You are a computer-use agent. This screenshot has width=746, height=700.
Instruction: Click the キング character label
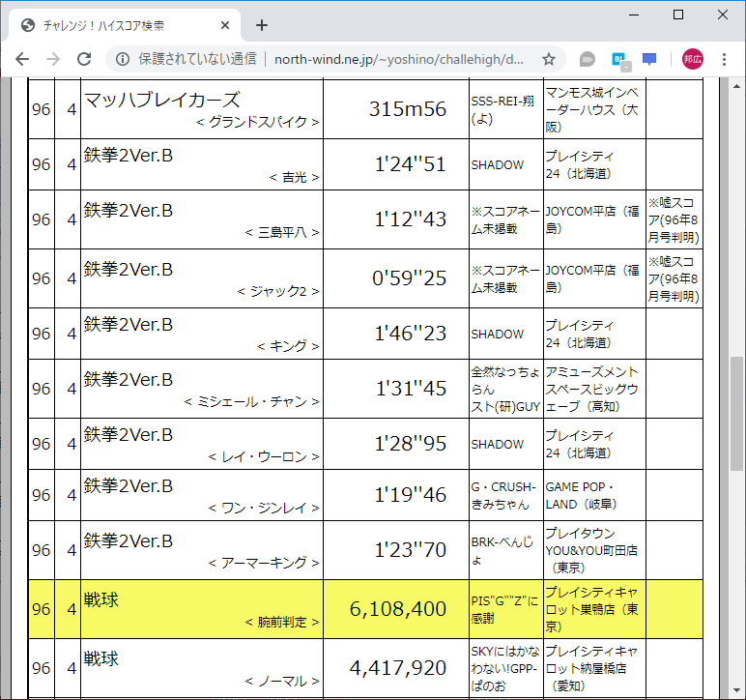tap(288, 346)
